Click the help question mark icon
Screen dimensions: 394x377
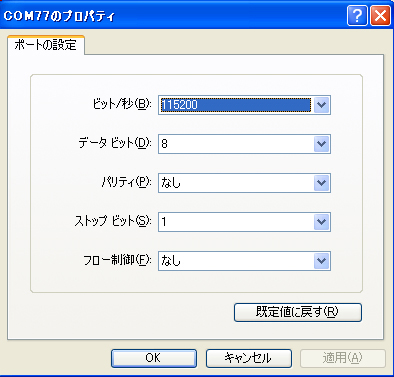tap(357, 15)
